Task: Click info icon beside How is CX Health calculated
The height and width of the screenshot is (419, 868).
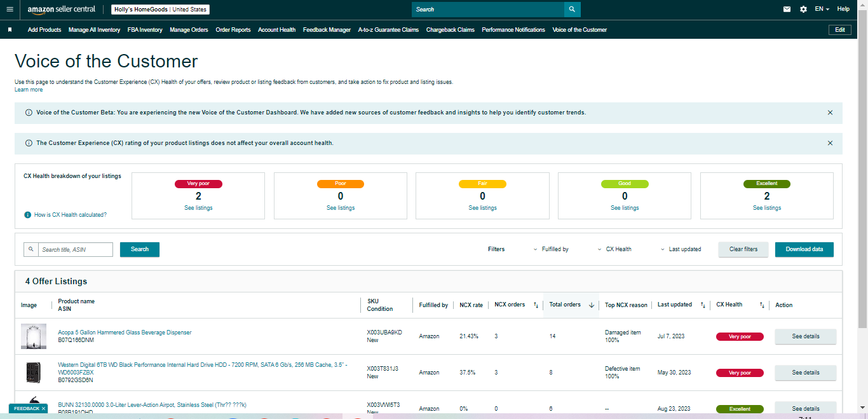Action: pyautogui.click(x=27, y=215)
